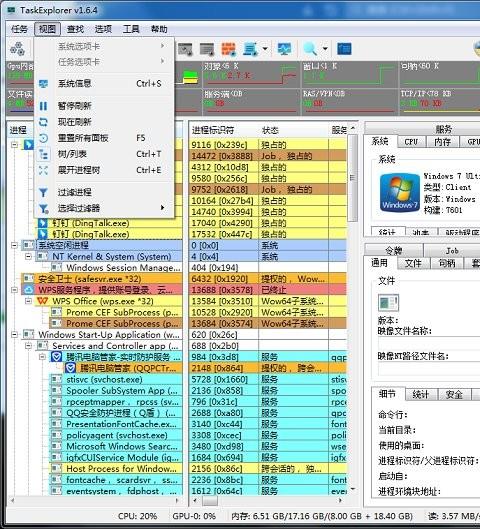480x529 pixels.
Task: Click scroll-down arrow of process list
Action: pos(352,489)
